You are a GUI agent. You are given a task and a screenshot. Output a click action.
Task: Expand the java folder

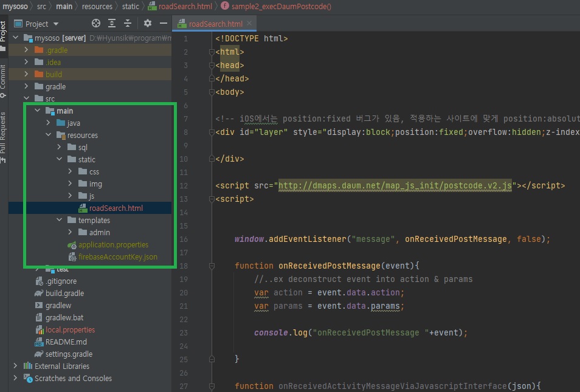pos(48,123)
